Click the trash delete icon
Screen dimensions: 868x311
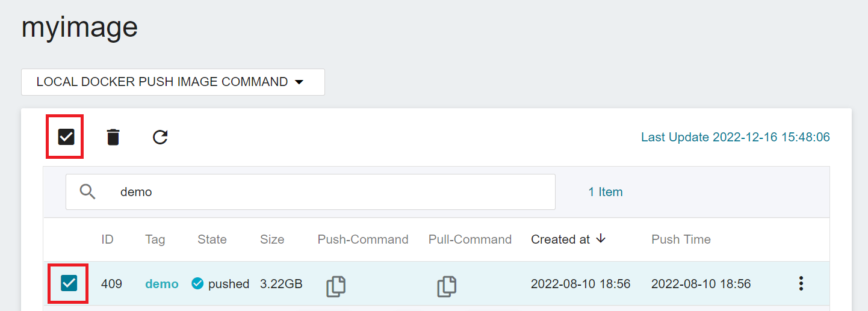(113, 137)
